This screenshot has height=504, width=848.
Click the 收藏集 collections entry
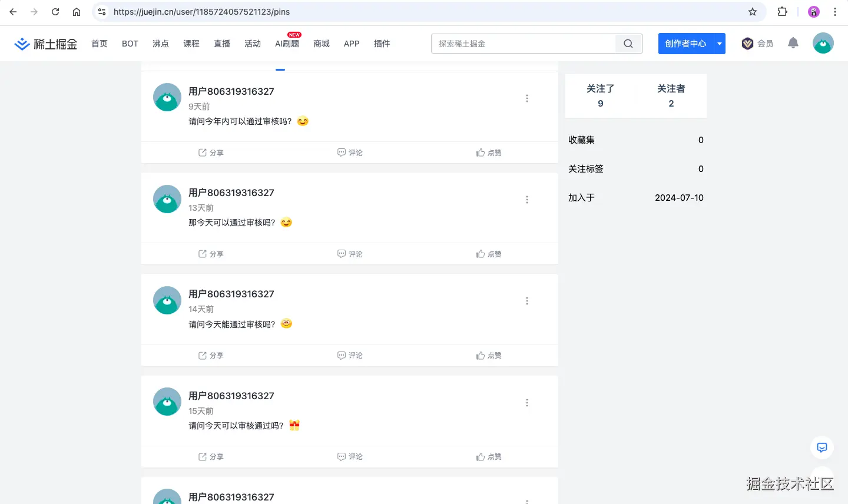click(581, 140)
